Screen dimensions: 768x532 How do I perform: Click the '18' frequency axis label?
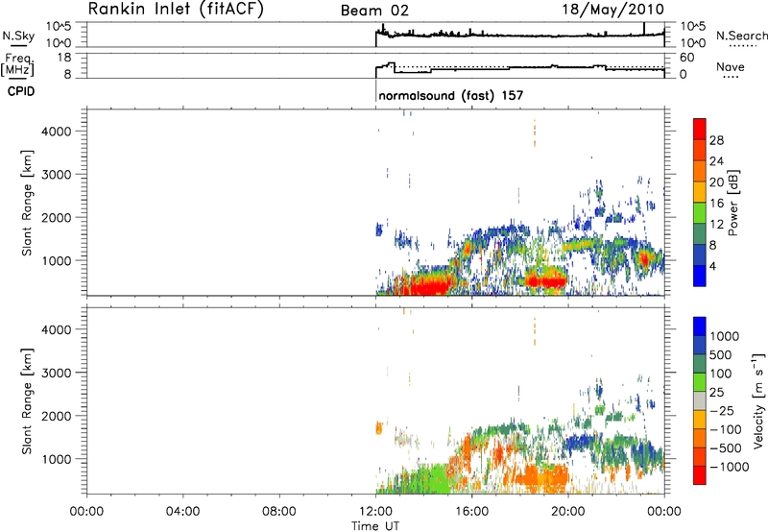tap(63, 58)
